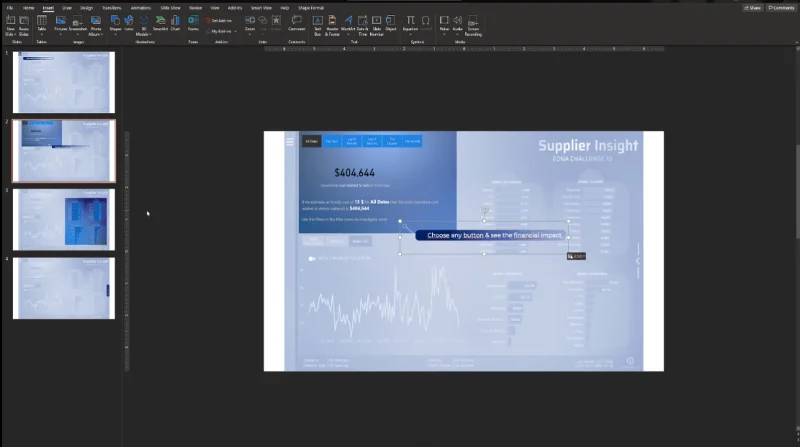Open the Add-ins tab

click(235, 8)
